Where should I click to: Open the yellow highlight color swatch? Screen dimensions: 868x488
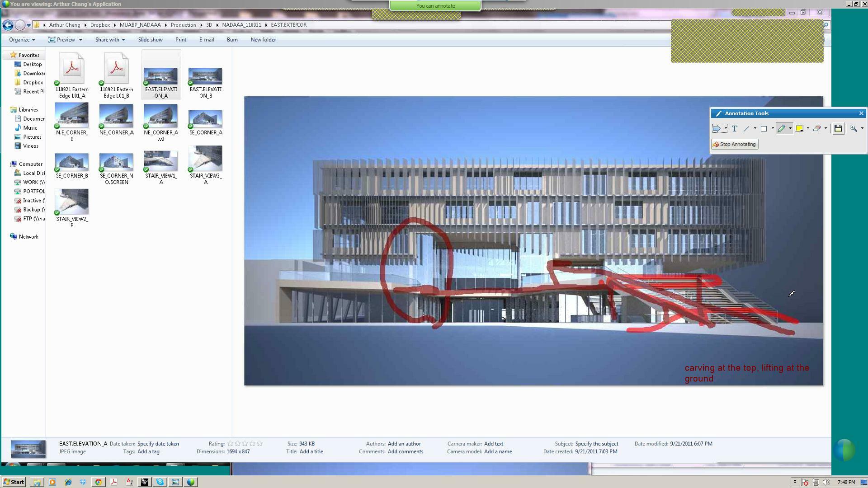click(x=799, y=129)
